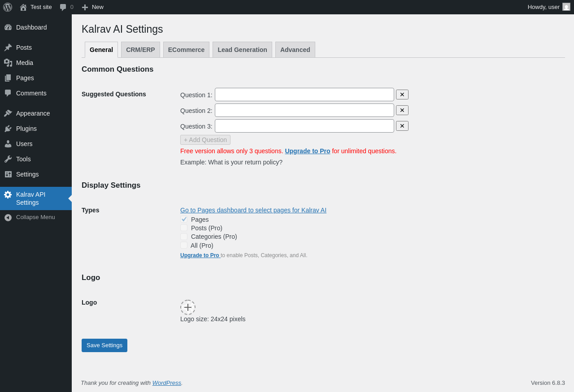Focus the Question 2 text field
Image resolution: width=574 pixels, height=392 pixels.
point(304,110)
